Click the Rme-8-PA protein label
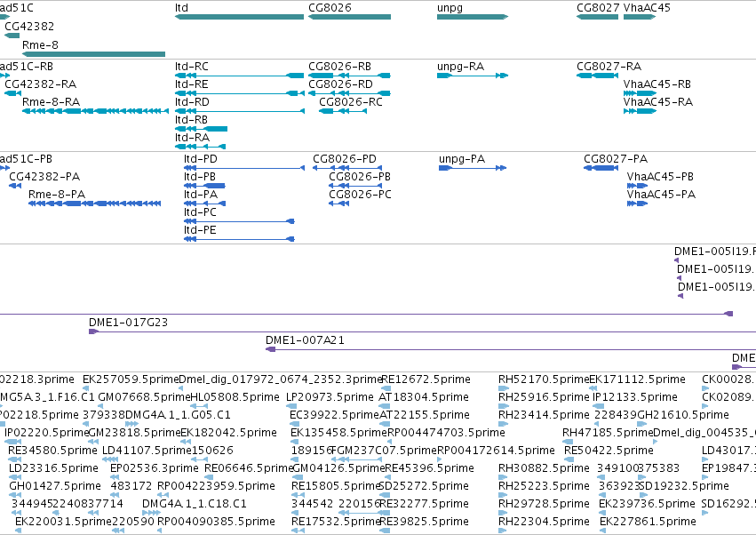 pos(57,195)
